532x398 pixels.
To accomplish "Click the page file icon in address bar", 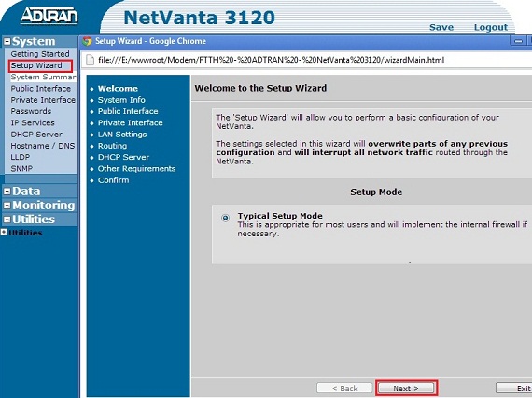I will coord(90,60).
